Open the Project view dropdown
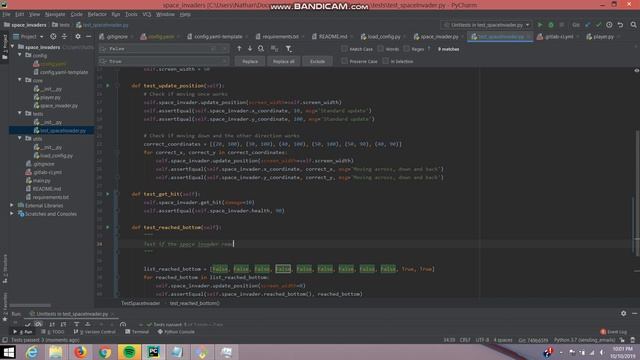The width and height of the screenshot is (640, 360). (x=28, y=36)
